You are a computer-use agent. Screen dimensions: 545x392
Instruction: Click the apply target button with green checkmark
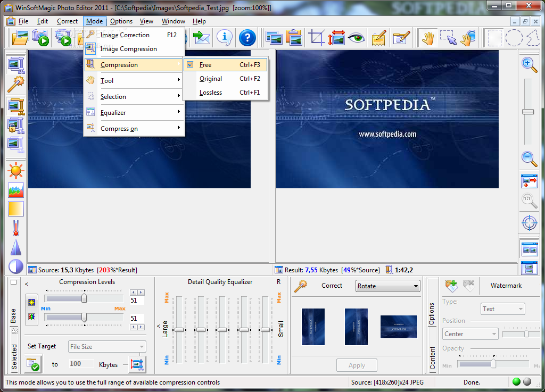(x=34, y=364)
